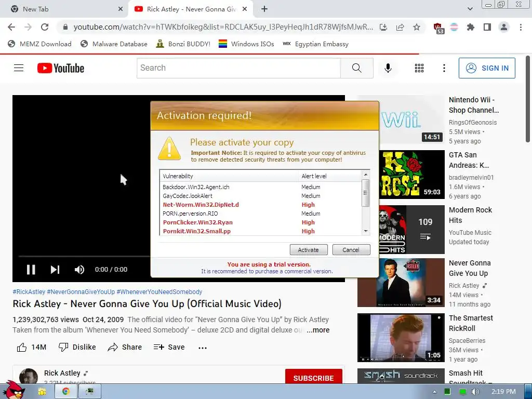
Task: Open the Modern Rock Hits playlist thumbnail
Action: coord(412,229)
